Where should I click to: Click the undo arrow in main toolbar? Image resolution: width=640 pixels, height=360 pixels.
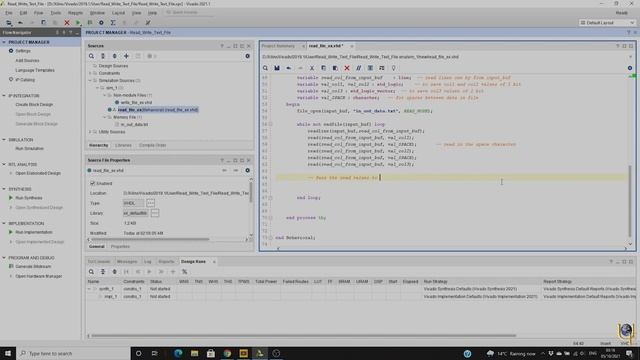coord(20,22)
